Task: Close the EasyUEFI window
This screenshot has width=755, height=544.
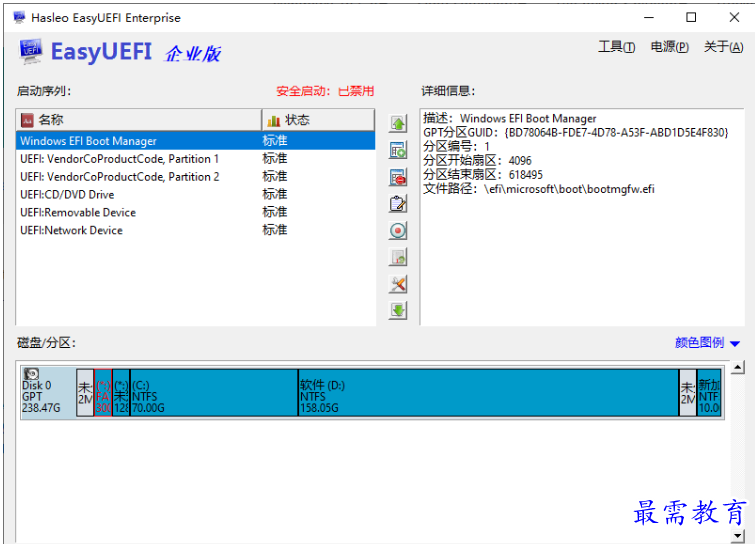Action: [x=734, y=18]
